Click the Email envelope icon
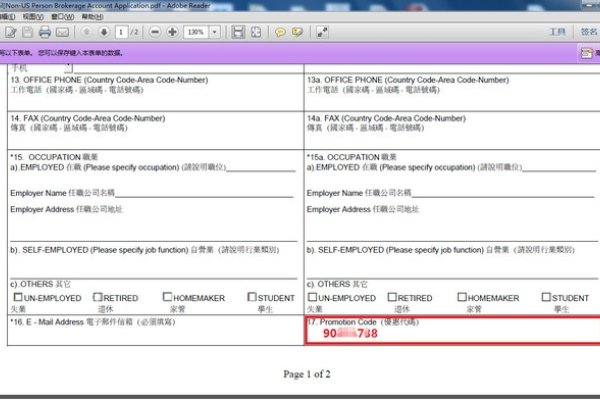The image size is (600, 400). tap(63, 33)
